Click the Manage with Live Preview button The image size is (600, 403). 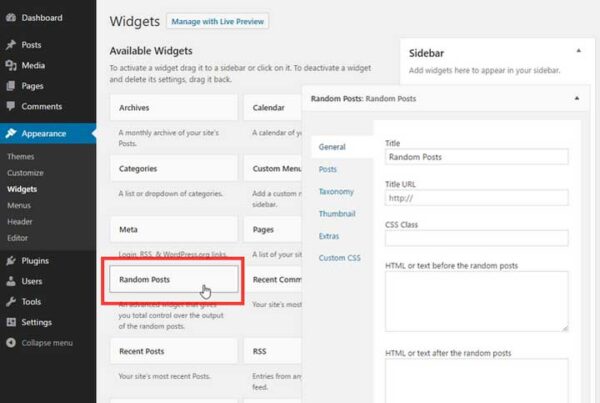218,21
